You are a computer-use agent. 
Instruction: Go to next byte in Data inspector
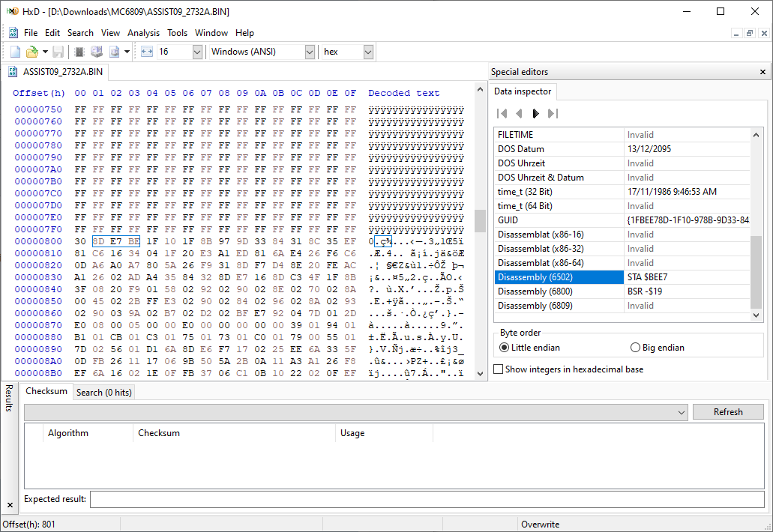535,114
